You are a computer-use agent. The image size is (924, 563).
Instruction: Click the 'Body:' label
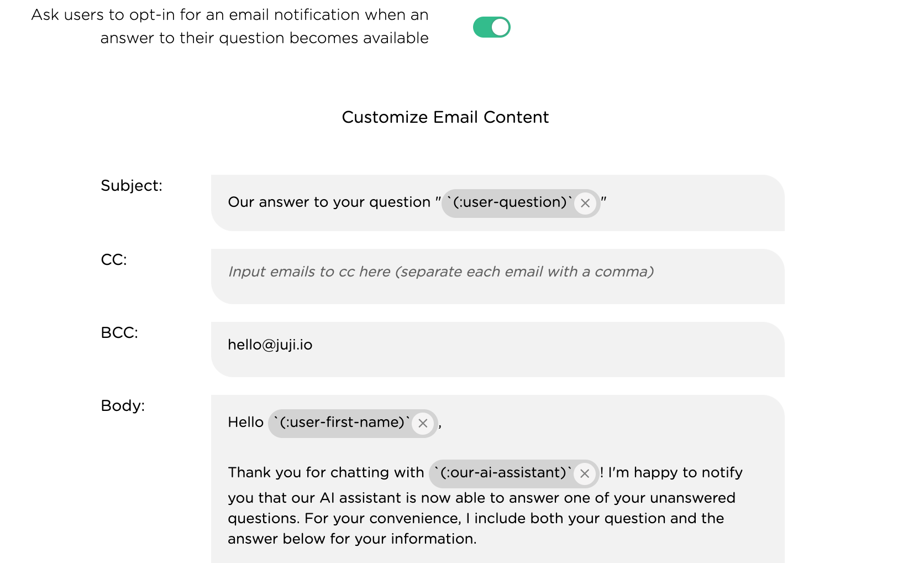(x=123, y=406)
